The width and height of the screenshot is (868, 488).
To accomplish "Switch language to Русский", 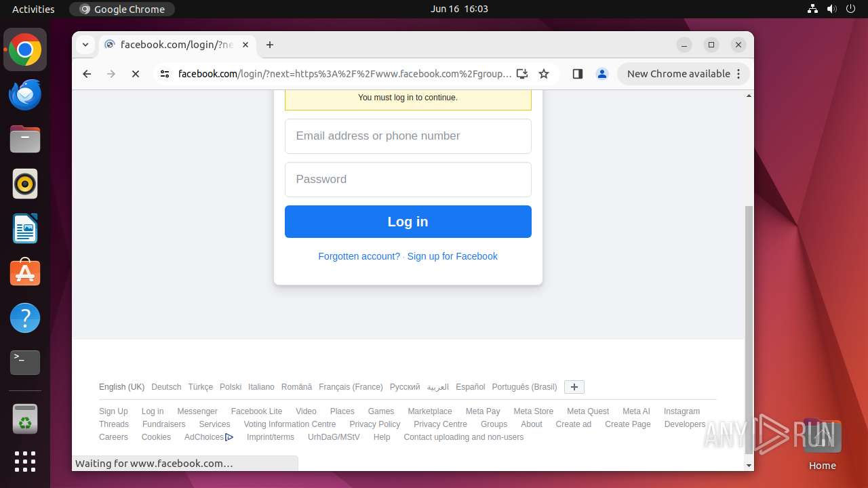I will pos(405,387).
